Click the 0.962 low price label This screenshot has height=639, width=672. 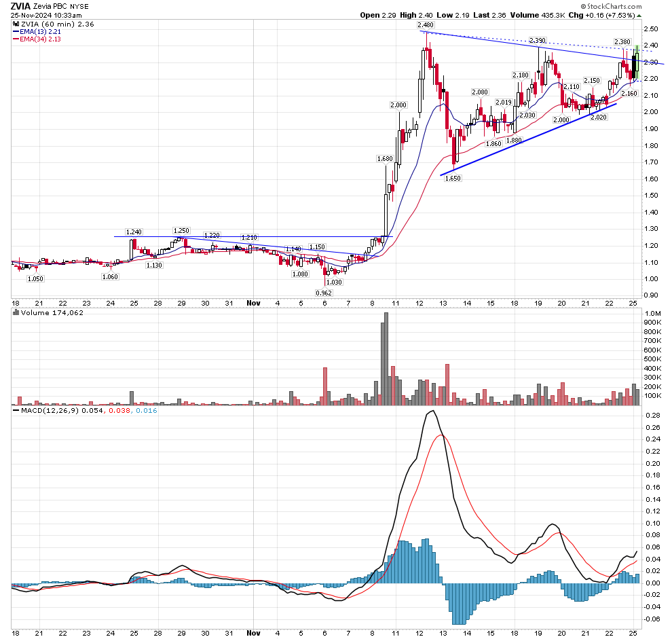(x=324, y=293)
